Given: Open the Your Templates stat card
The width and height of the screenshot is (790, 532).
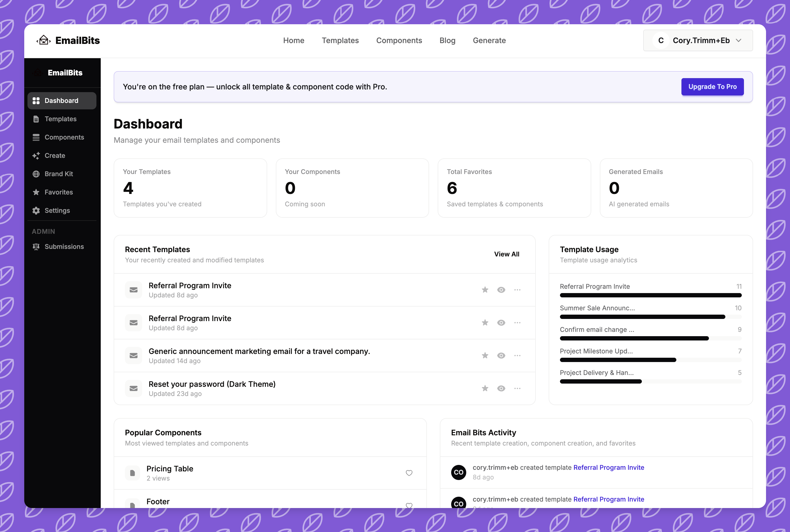Looking at the screenshot, I should (190, 188).
